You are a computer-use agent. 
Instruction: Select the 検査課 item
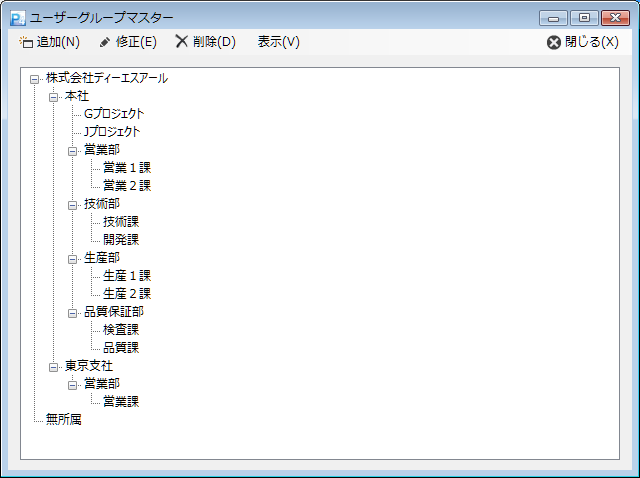pyautogui.click(x=121, y=330)
